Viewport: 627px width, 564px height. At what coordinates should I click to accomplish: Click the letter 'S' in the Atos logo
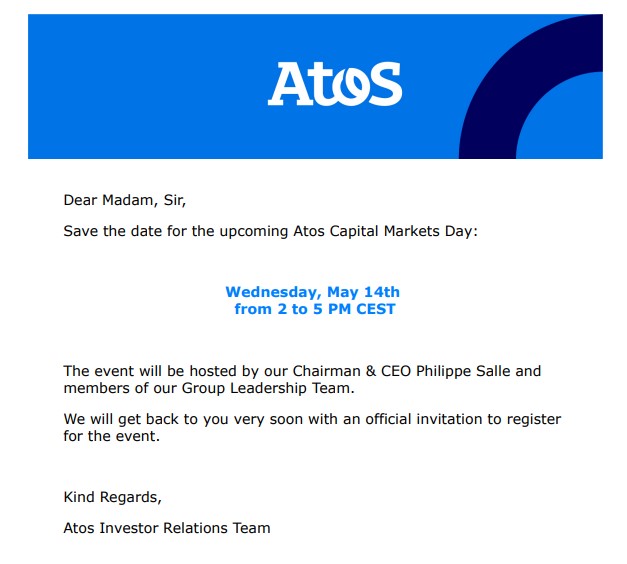[x=383, y=83]
